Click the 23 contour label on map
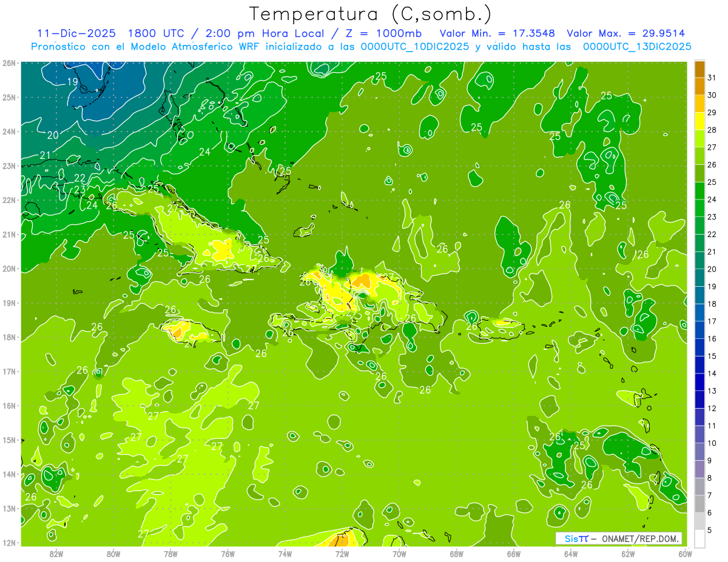The height and width of the screenshot is (562, 728). (x=79, y=190)
